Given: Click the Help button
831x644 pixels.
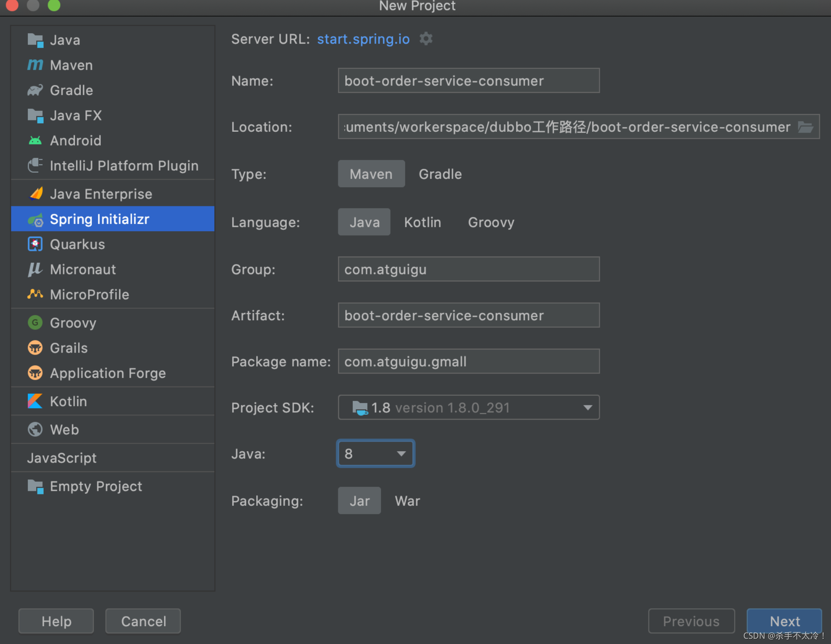Looking at the screenshot, I should pos(56,621).
